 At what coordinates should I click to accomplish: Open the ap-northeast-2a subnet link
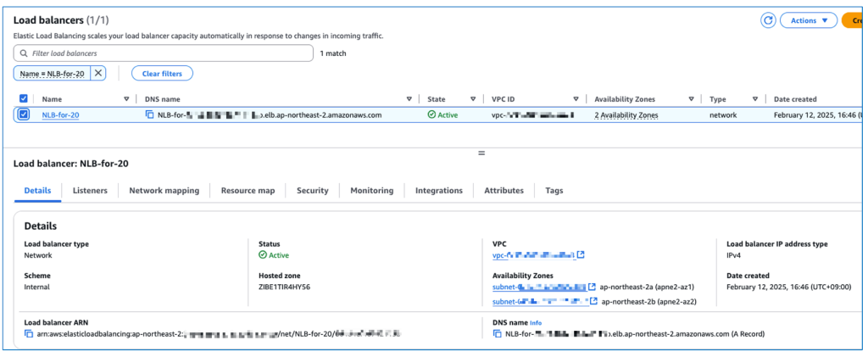click(x=538, y=287)
